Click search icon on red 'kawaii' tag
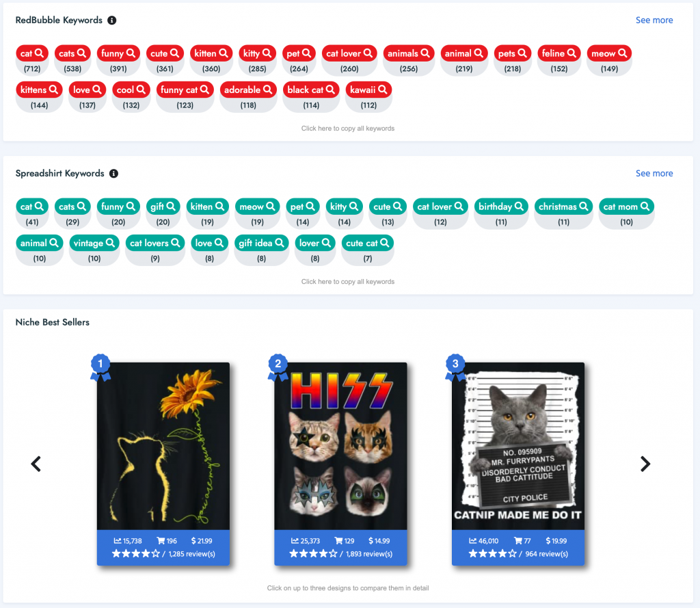The height and width of the screenshot is (608, 700). tap(383, 90)
